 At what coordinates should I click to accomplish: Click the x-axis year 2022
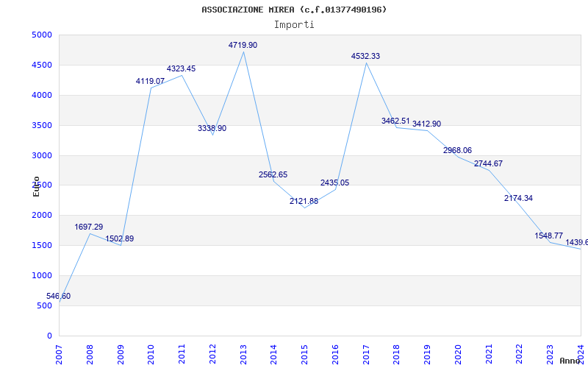tap(520, 355)
